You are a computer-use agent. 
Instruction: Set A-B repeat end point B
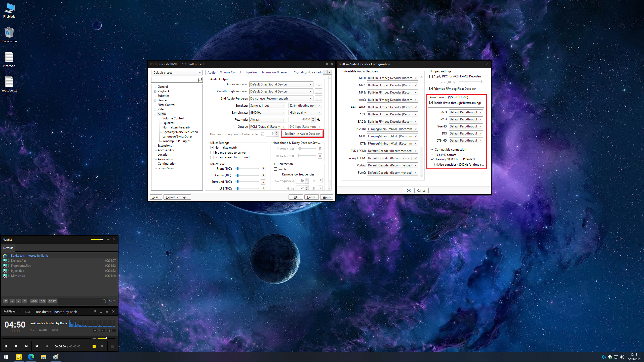[x=103, y=330]
